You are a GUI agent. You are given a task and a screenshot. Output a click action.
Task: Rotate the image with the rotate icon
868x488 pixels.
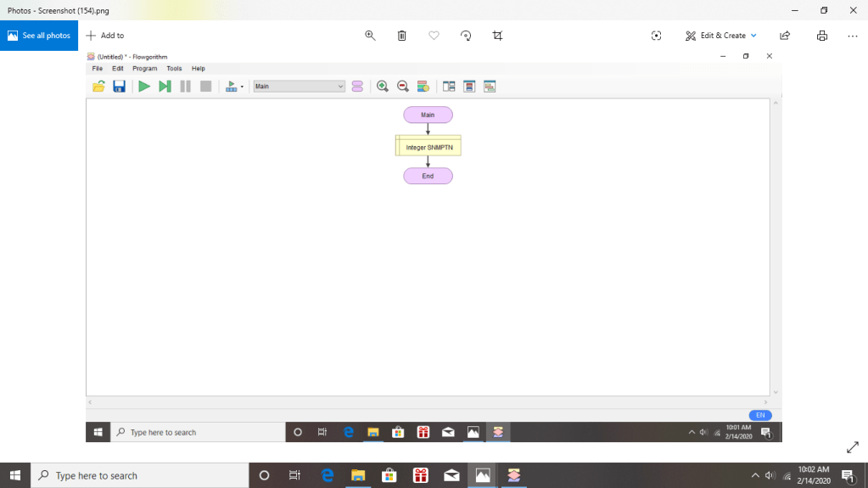[466, 36]
